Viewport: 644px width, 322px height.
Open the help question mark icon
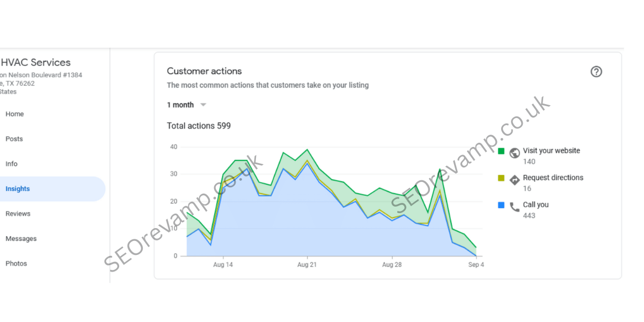pyautogui.click(x=596, y=71)
